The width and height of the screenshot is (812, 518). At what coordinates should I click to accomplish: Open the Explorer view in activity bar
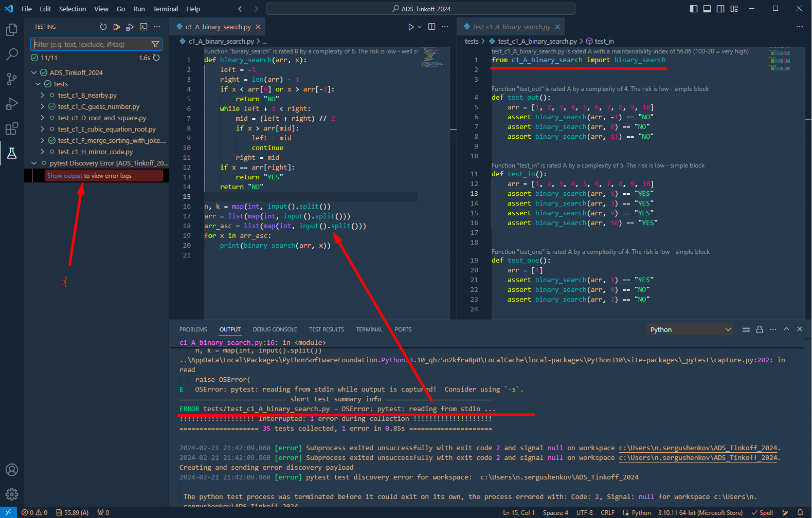tap(11, 30)
